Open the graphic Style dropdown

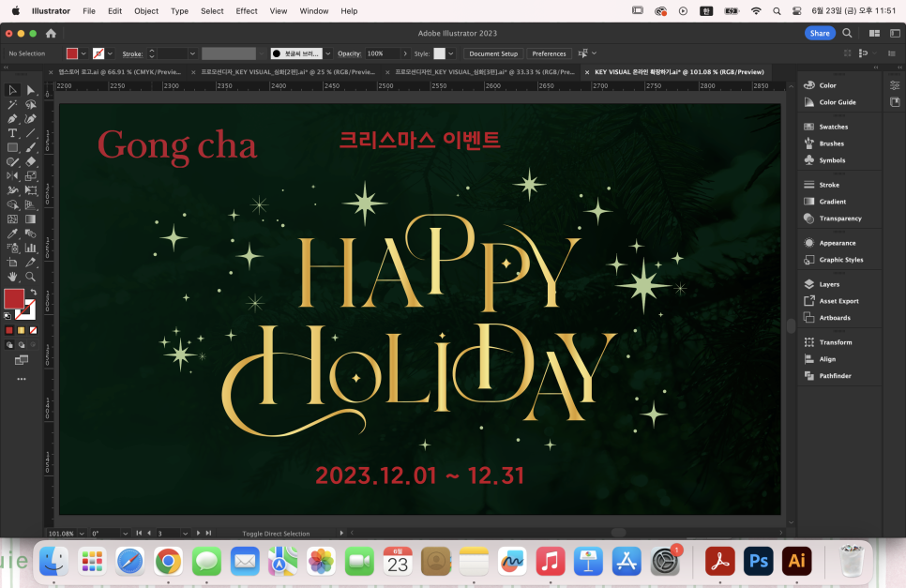pyautogui.click(x=451, y=53)
